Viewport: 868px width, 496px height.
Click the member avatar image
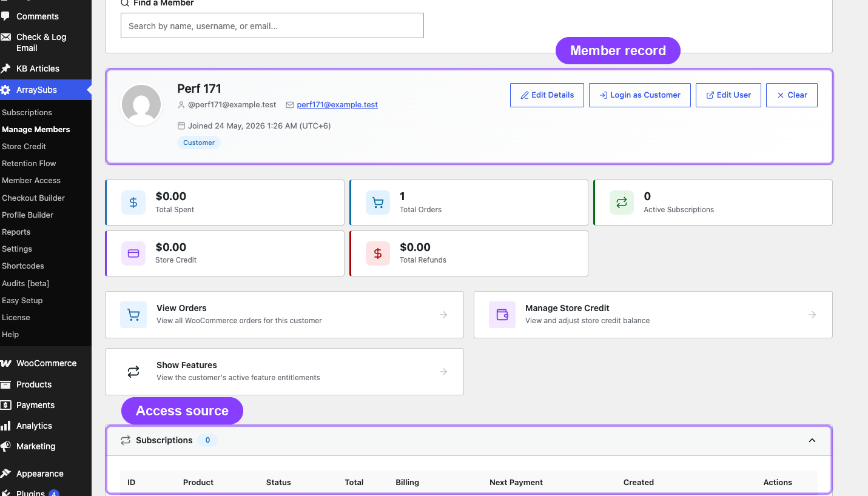pos(141,105)
